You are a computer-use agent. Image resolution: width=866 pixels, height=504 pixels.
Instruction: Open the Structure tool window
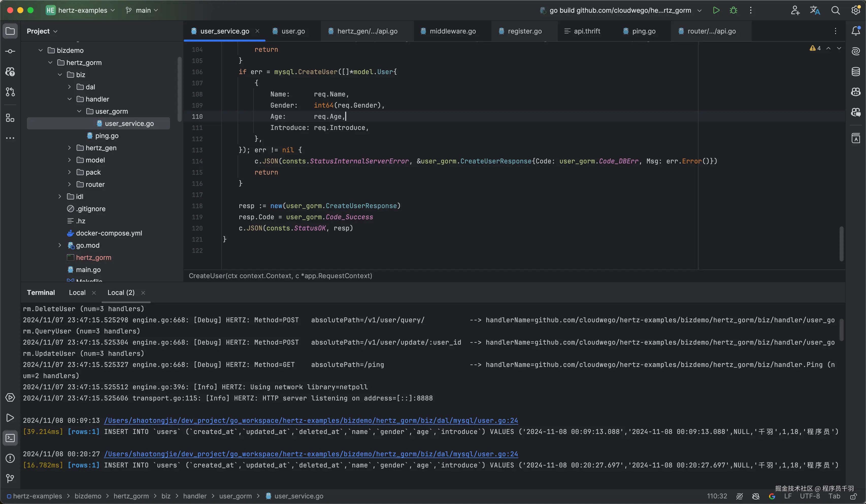(x=10, y=118)
